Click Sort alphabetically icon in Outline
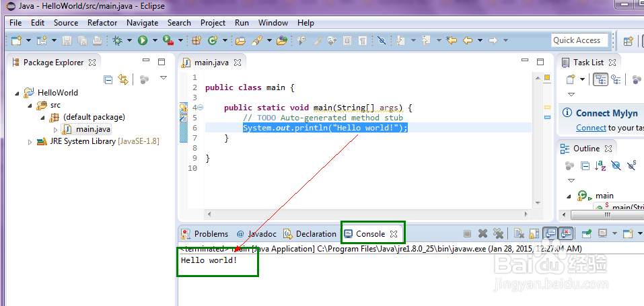644x306 pixels. click(x=600, y=165)
